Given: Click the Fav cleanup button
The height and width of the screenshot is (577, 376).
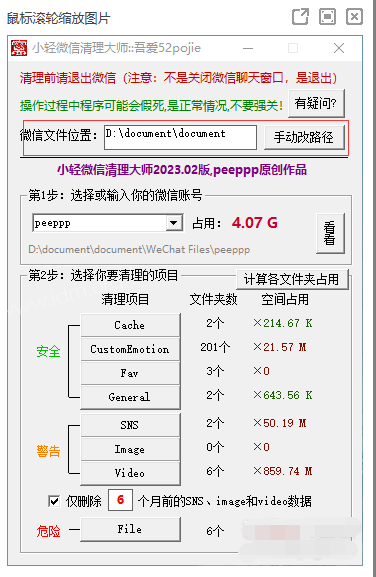Looking at the screenshot, I should (x=130, y=373).
